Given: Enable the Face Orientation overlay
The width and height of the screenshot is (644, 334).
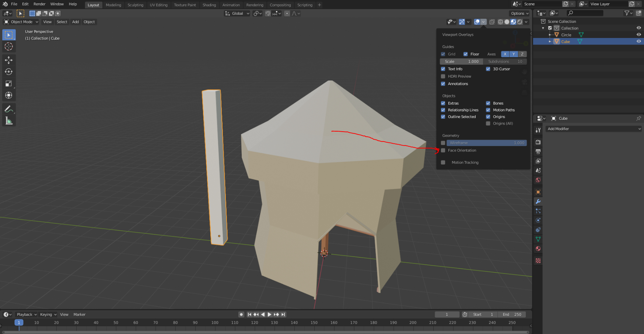Looking at the screenshot, I should 443,150.
